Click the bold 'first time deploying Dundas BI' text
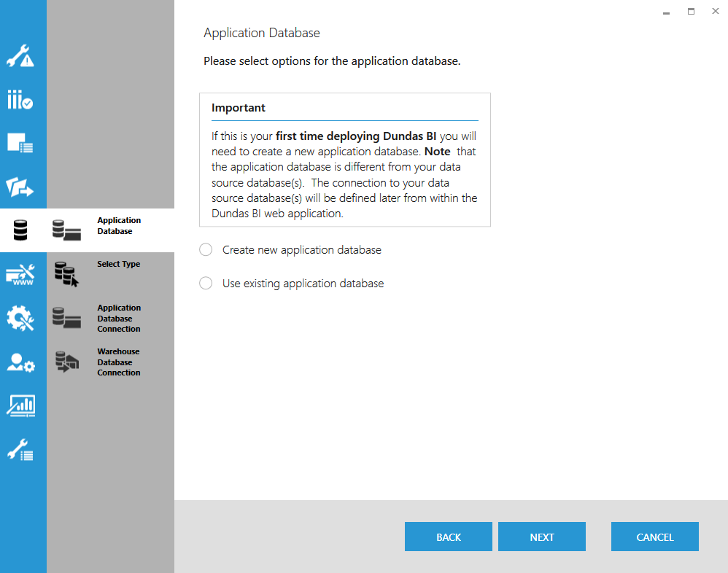The height and width of the screenshot is (573, 728). (x=356, y=136)
